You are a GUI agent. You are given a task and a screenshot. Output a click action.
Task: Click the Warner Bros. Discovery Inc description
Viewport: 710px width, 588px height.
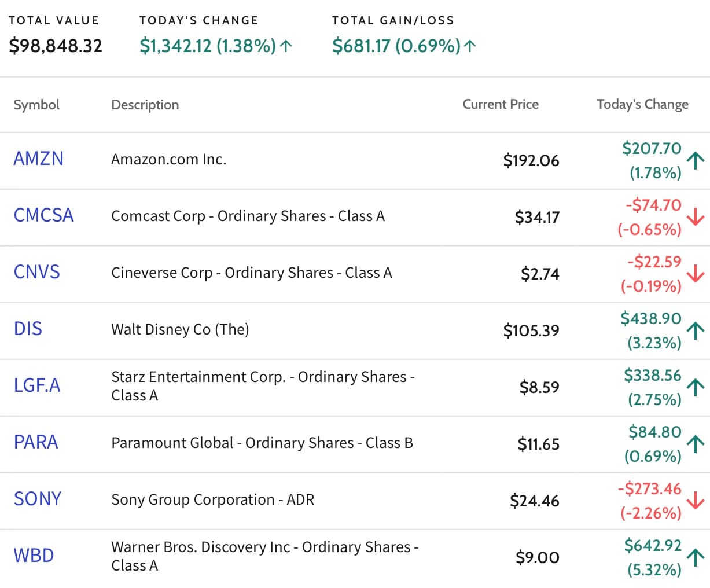point(265,556)
